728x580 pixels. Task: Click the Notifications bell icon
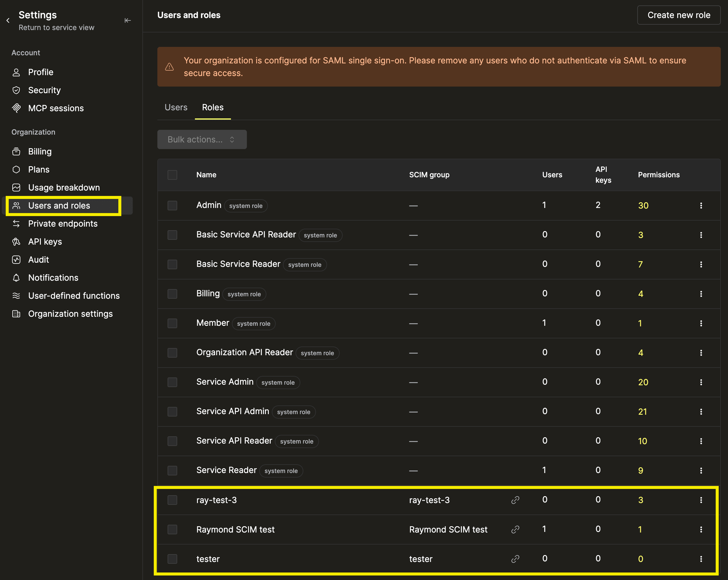point(16,278)
